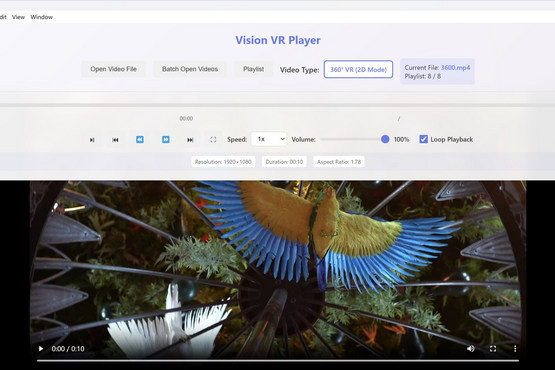Mute audio via the video speaker icon
This screenshot has width=555, height=370.
point(471,349)
